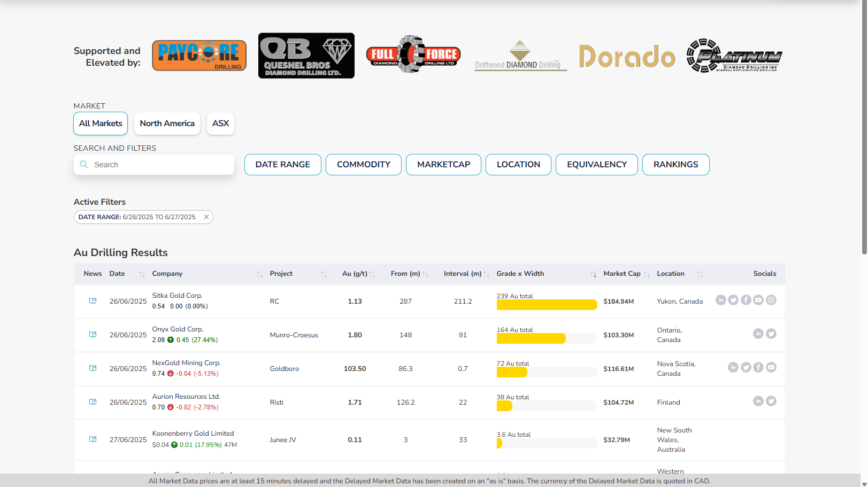Open Aurion Resources LinkedIn icon
The image size is (868, 487).
[758, 401]
